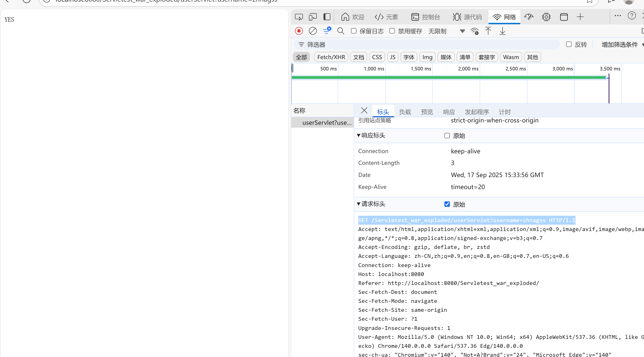Click the Host: localhost:8080 line

pos(391,274)
